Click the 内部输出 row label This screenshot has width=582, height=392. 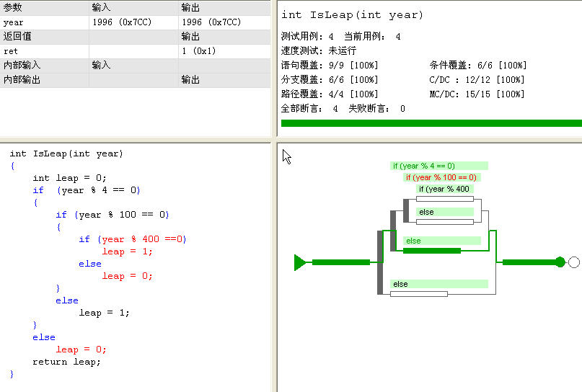[43, 79]
